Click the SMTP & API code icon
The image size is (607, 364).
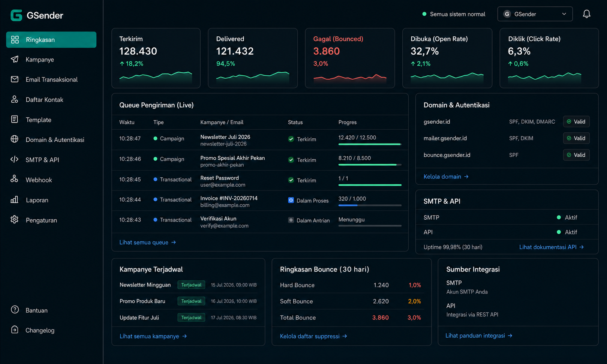[x=15, y=159]
